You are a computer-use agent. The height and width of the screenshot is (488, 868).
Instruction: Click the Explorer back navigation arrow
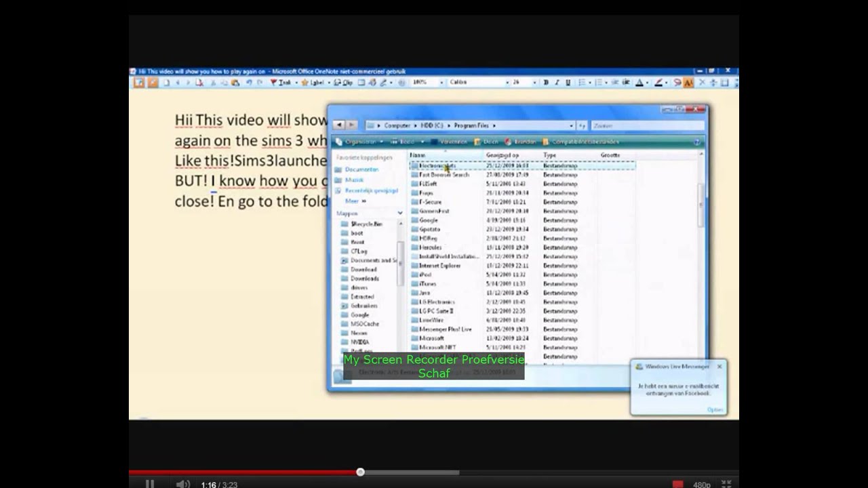[x=339, y=125]
